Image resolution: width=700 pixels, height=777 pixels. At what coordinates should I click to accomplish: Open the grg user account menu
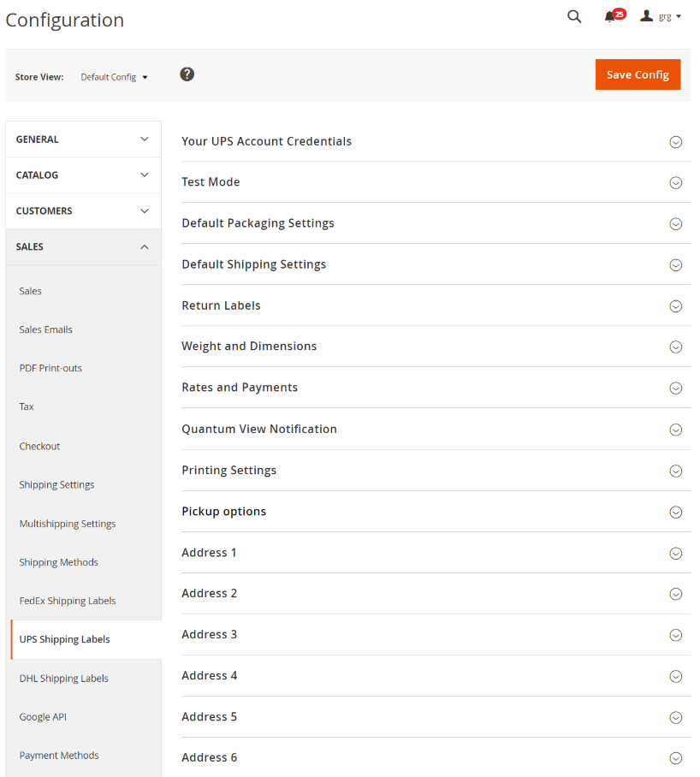(661, 16)
